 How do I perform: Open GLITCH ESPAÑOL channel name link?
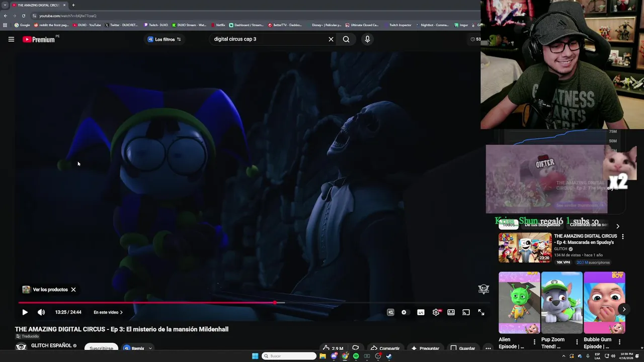(x=51, y=345)
